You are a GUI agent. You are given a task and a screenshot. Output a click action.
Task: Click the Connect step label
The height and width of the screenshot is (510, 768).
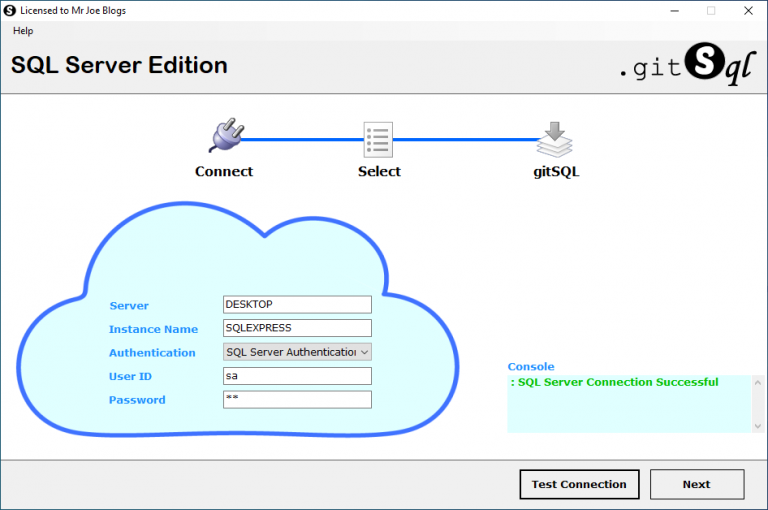[x=224, y=171]
